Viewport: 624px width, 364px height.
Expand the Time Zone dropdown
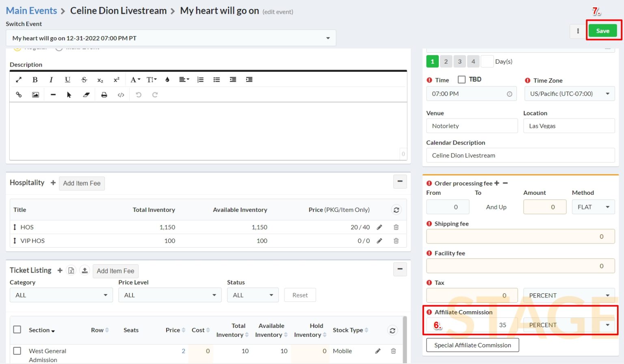tap(569, 94)
